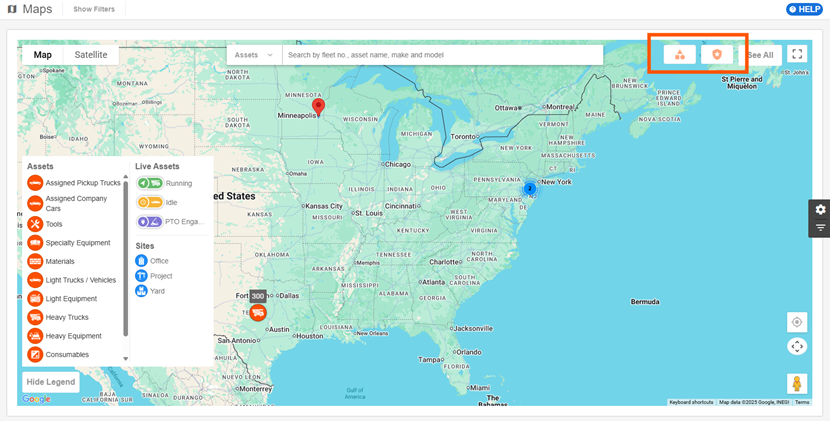Open the blue cluster marker labeled 2

coord(529,188)
